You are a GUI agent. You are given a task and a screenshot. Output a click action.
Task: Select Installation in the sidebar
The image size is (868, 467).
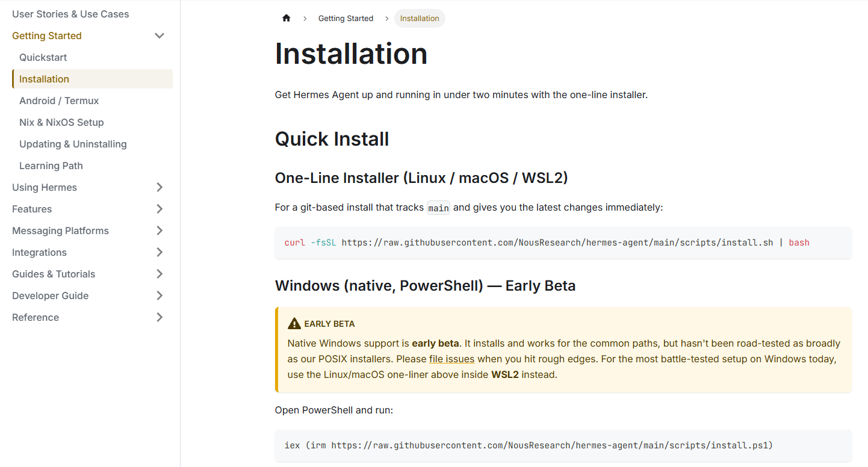click(93, 79)
